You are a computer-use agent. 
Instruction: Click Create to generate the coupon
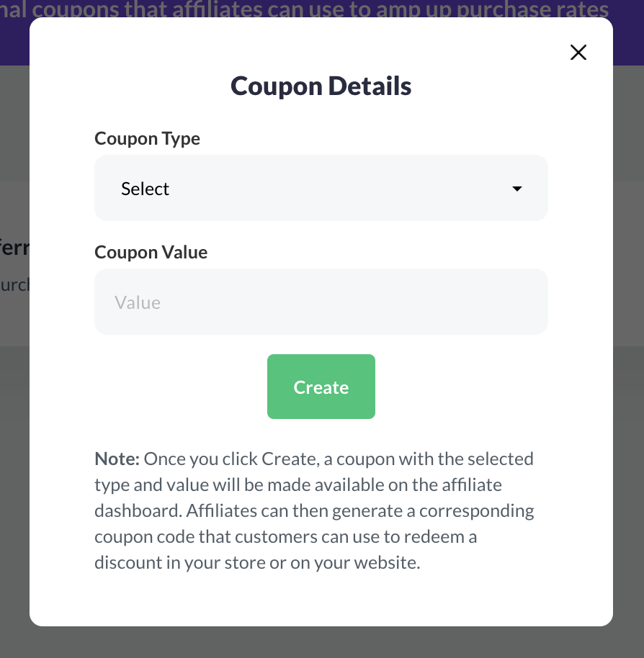coord(321,387)
